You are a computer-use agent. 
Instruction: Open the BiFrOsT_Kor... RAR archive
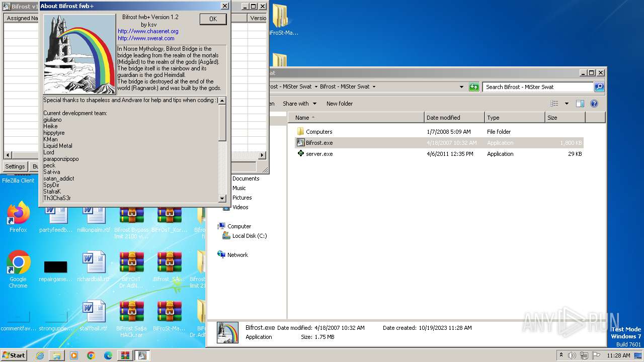170,217
